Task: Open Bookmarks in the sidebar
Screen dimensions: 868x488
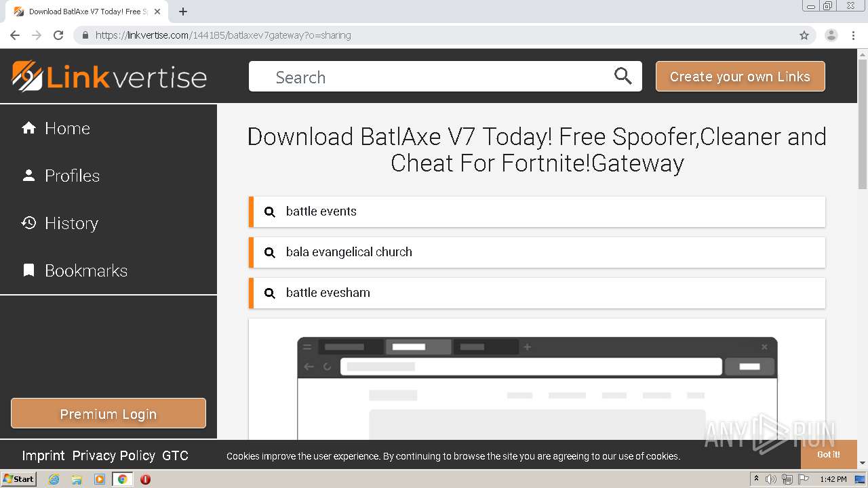Action: tap(108, 270)
